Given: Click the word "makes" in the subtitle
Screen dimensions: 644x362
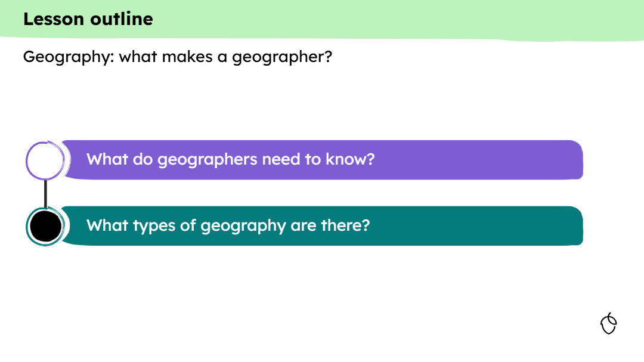Looking at the screenshot, I should coord(185,57).
